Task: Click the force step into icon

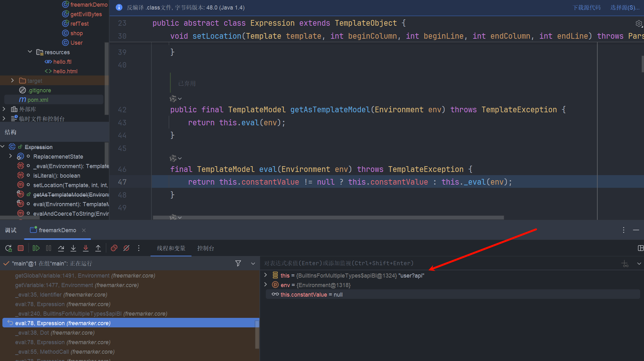Action: coord(86,248)
